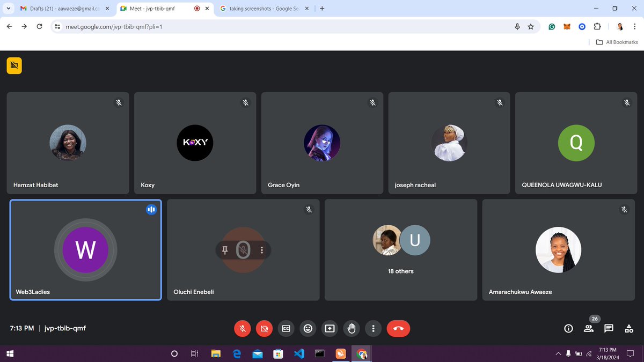This screenshot has height=362, width=644.
Task: Show the people panel with 26 participants
Action: click(x=589, y=328)
